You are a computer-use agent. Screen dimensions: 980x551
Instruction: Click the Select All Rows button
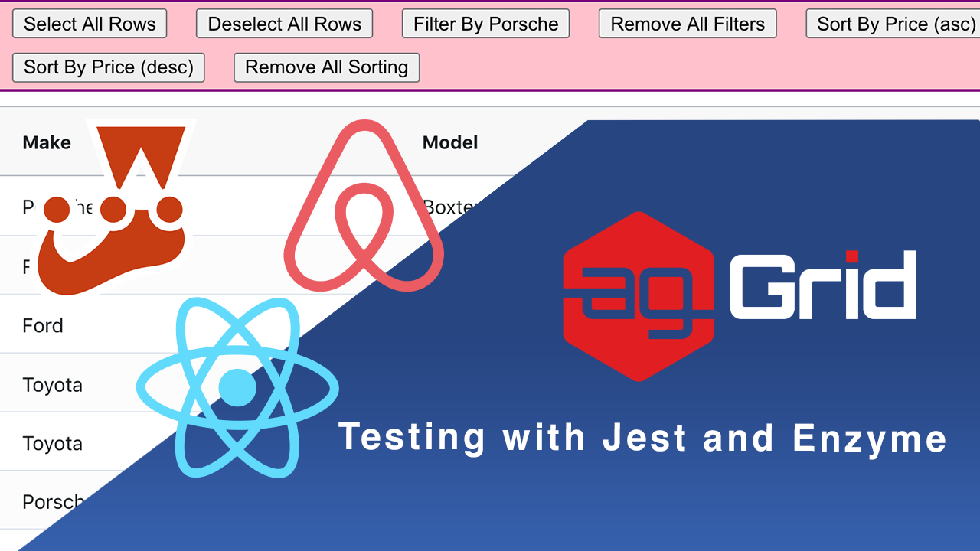(x=90, y=24)
